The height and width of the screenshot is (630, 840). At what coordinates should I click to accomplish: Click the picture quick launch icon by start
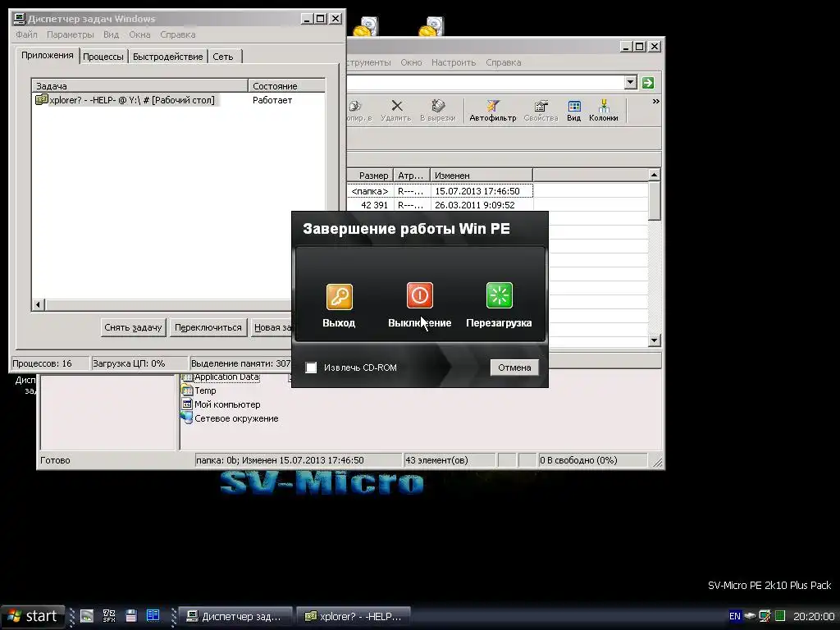(x=86, y=616)
